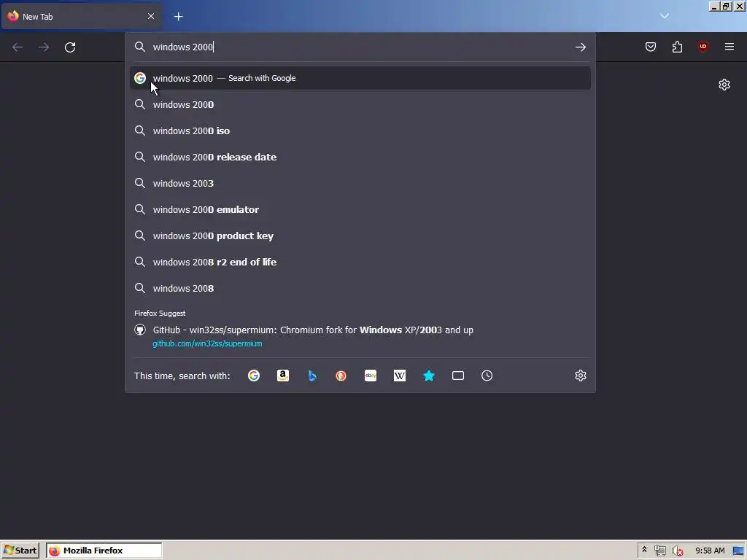Reload the page with the refresh icon
Image resolution: width=747 pixels, height=560 pixels.
70,47
